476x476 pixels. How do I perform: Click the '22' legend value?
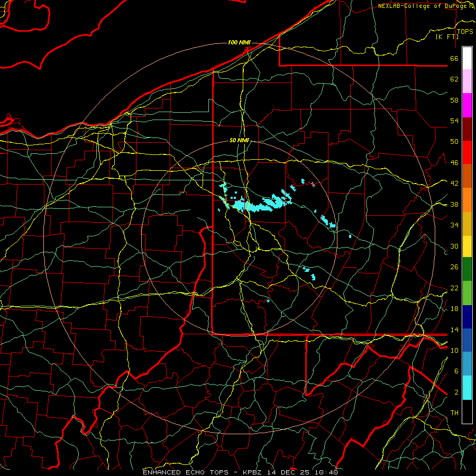[454, 288]
